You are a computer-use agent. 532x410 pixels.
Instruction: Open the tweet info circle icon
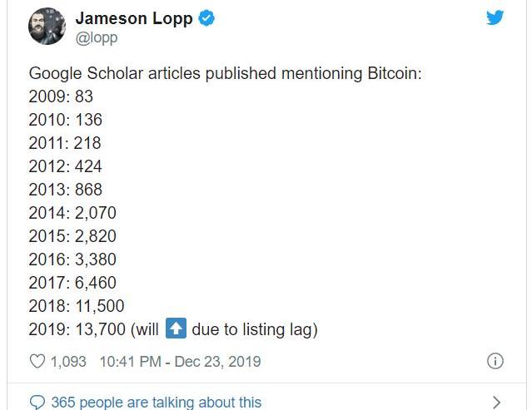point(495,361)
